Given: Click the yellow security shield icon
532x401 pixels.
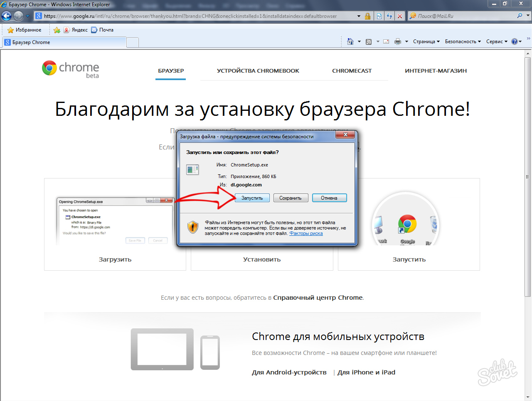Looking at the screenshot, I should [193, 227].
